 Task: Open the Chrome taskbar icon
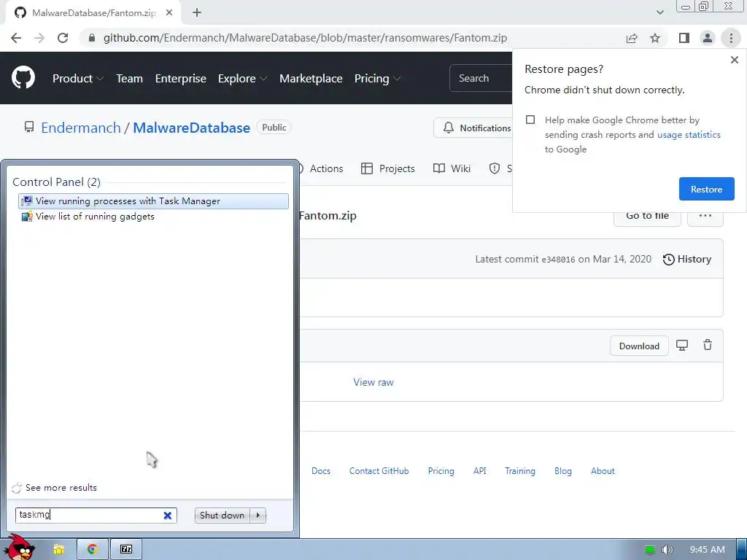93,550
